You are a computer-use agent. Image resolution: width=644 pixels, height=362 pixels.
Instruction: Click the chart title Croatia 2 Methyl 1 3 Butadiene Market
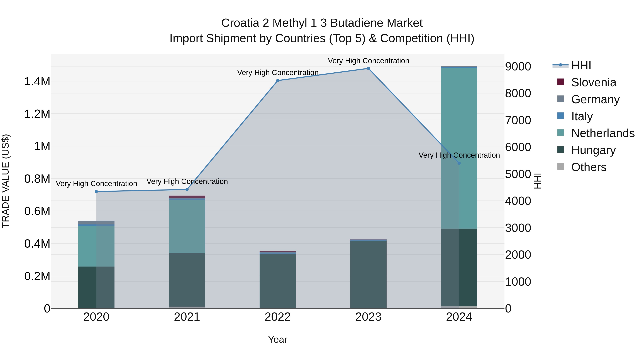tap(322, 23)
